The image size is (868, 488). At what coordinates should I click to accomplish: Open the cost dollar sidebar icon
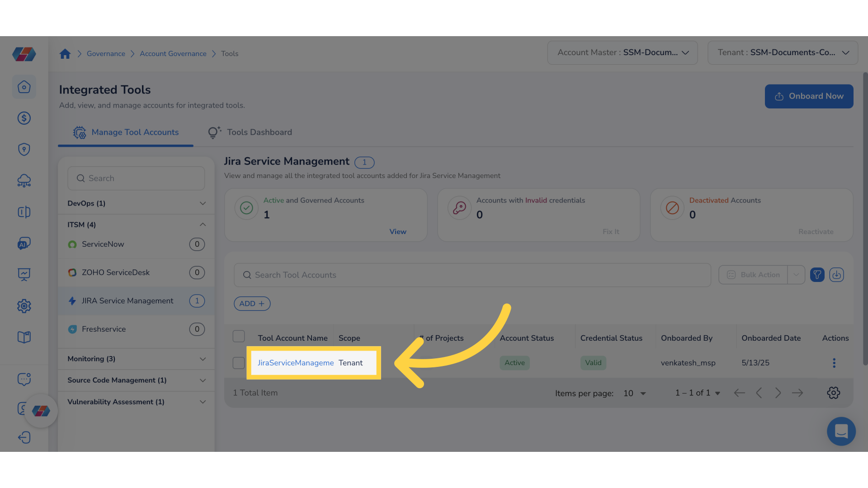tap(24, 118)
